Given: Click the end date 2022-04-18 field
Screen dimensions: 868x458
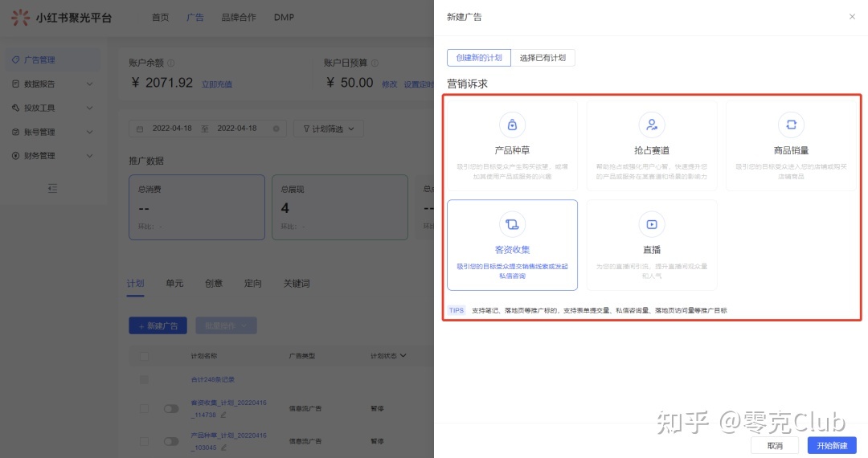Looking at the screenshot, I should (x=237, y=129).
